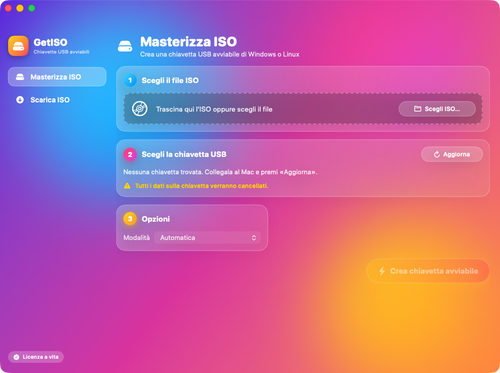This screenshot has width=500, height=373.
Task: Click the 'Modalità' label
Action: [x=137, y=238]
